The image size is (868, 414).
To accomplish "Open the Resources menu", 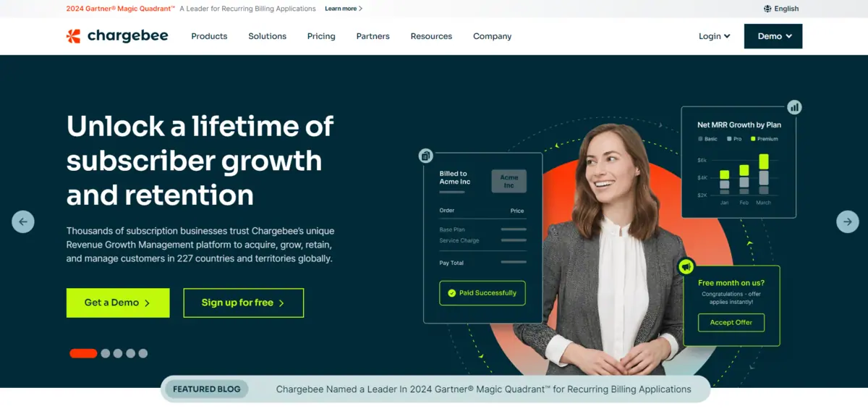I will (431, 36).
